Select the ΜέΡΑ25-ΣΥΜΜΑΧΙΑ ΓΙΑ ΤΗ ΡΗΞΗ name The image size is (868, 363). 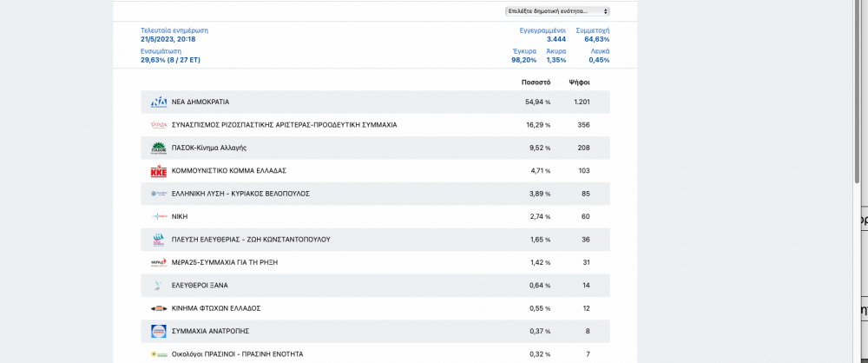tap(225, 262)
